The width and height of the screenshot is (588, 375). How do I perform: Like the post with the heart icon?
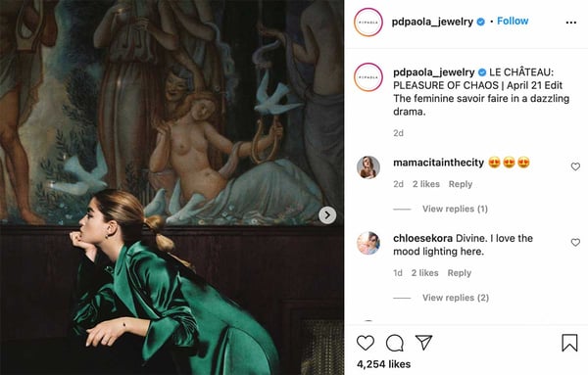point(366,343)
